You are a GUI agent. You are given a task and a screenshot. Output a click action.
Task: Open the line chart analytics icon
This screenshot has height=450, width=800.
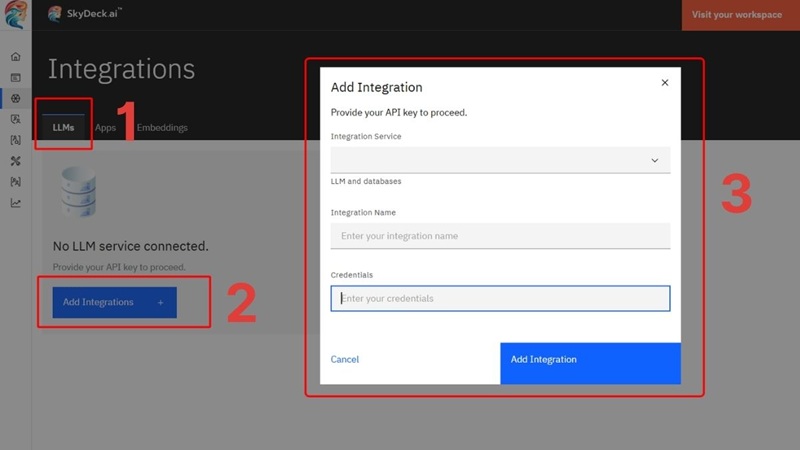point(15,203)
